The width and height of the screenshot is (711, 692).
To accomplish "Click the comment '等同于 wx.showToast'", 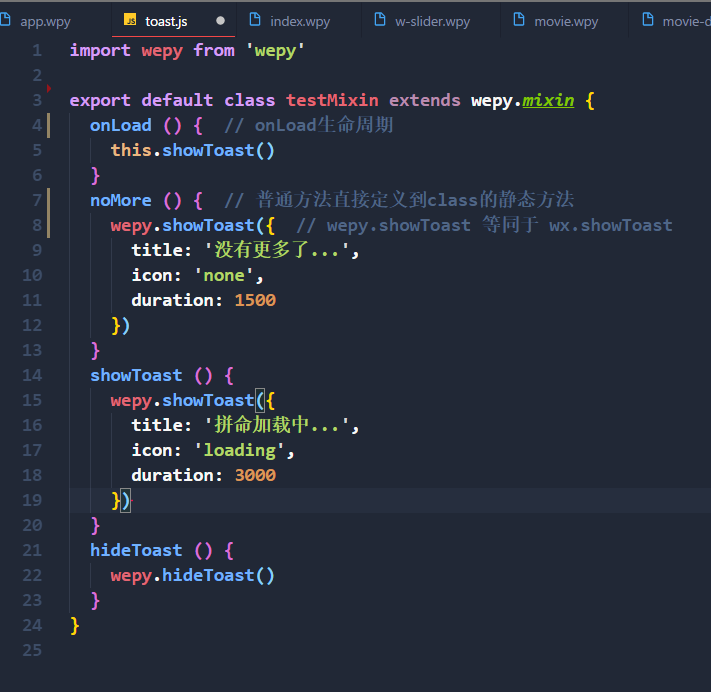I will coord(577,225).
